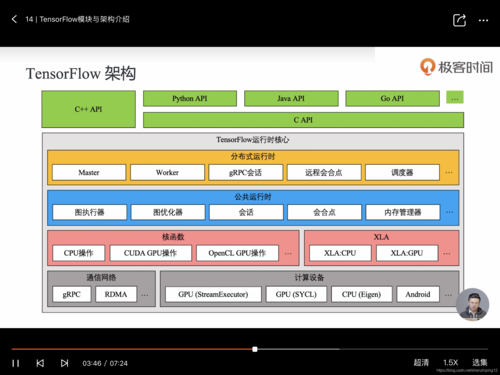Click the 调度器 box
This screenshot has height=375, width=500.
point(402,172)
